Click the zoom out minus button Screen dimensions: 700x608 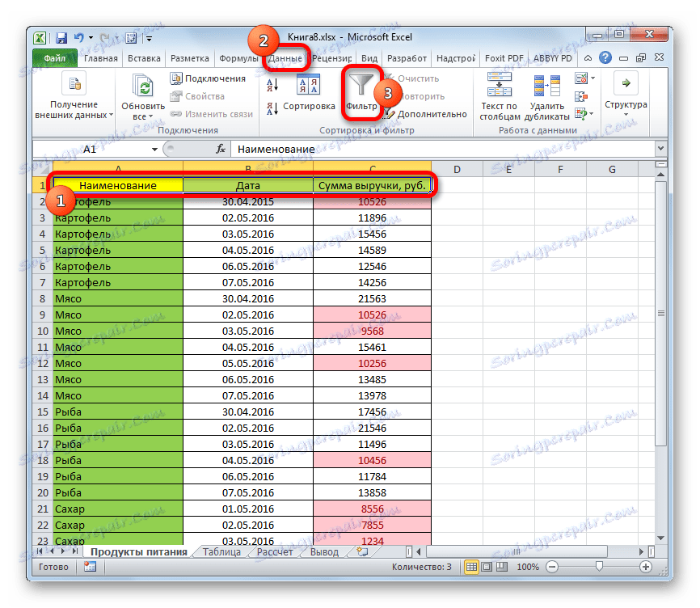(552, 567)
